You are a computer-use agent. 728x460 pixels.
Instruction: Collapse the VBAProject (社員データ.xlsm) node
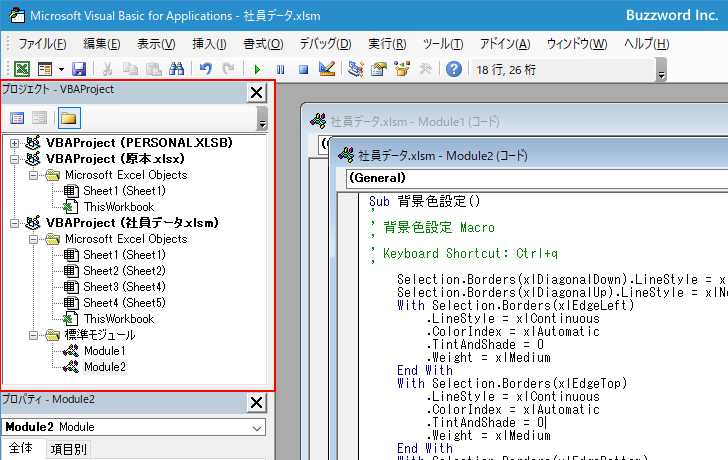[14, 223]
